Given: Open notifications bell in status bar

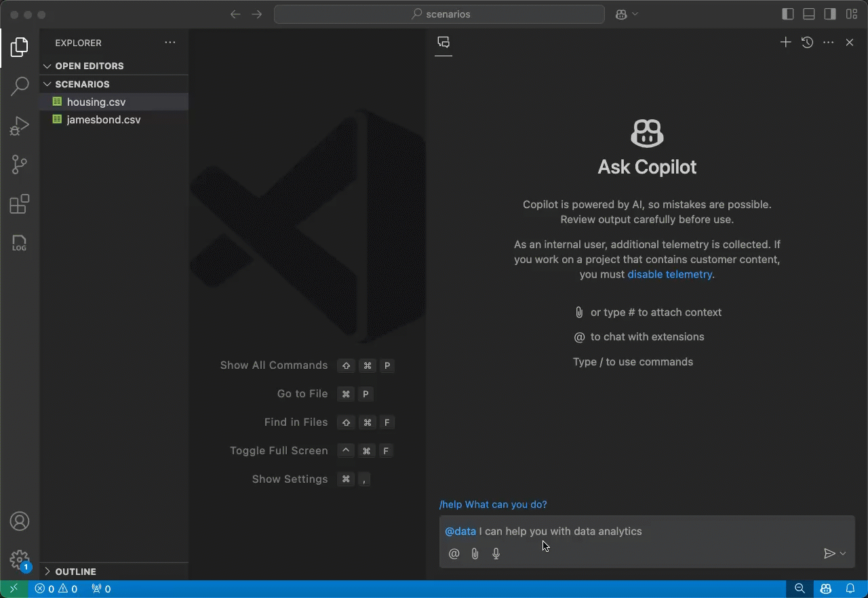Looking at the screenshot, I should click(x=850, y=589).
